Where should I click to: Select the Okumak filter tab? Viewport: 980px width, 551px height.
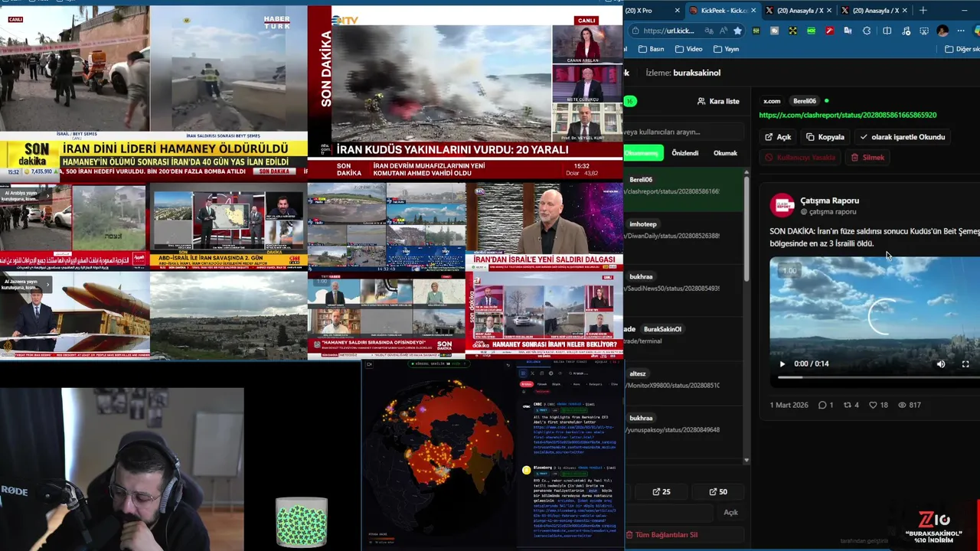coord(725,153)
